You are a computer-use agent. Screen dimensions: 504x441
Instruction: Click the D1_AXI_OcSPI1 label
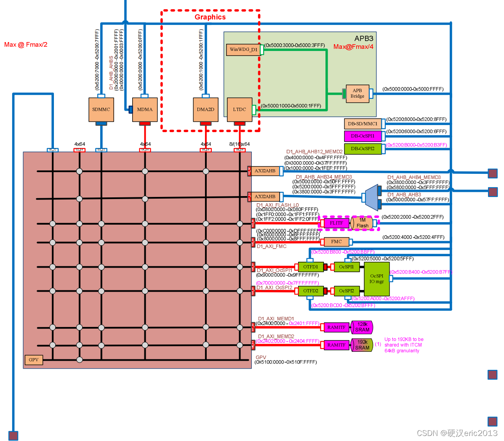(x=275, y=271)
